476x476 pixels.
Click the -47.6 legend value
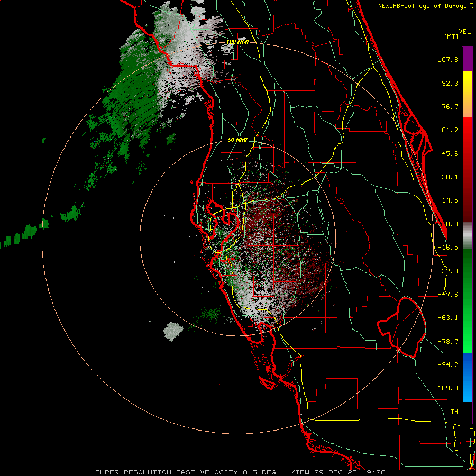tap(448, 295)
